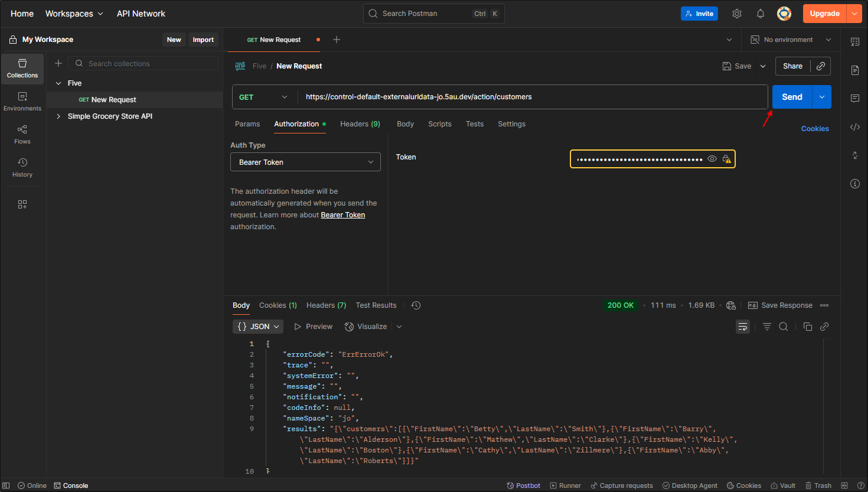The height and width of the screenshot is (492, 868).
Task: Open the GET method dropdown
Action: coord(264,97)
